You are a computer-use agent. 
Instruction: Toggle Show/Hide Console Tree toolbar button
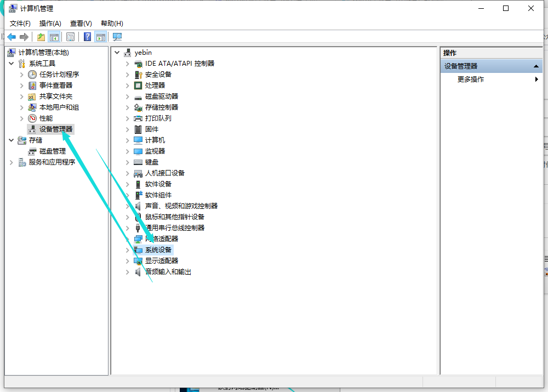tap(54, 37)
